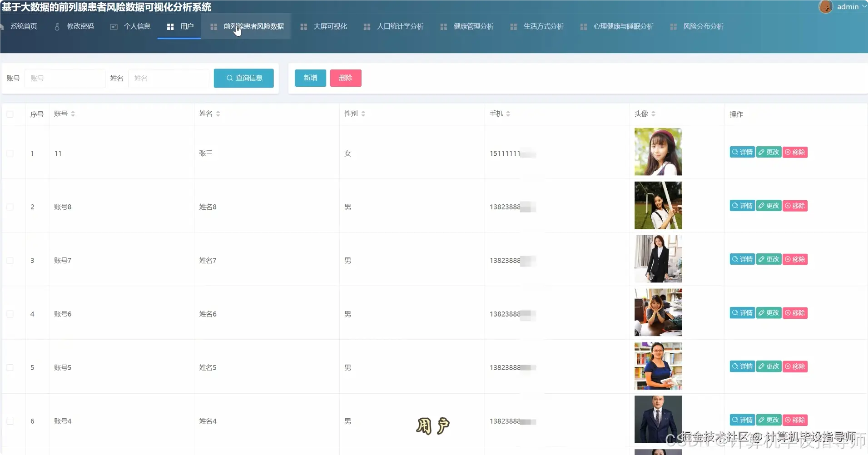
Task: Click the grid icon beside 风险分布分析
Action: (x=674, y=27)
